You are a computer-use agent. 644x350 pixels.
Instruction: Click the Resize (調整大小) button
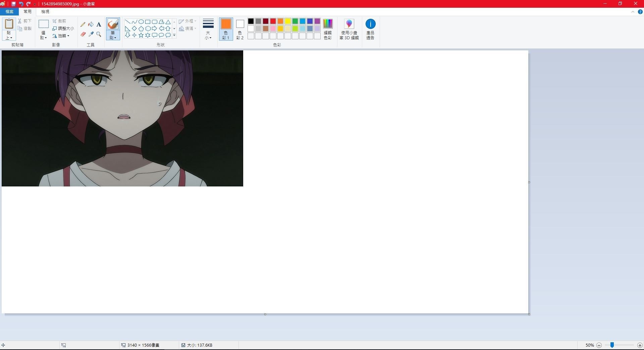click(63, 29)
